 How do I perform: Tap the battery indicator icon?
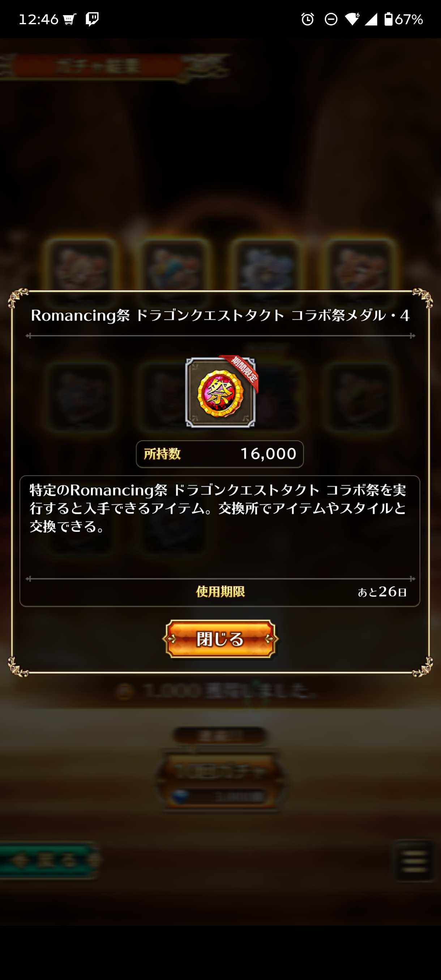coord(388,19)
